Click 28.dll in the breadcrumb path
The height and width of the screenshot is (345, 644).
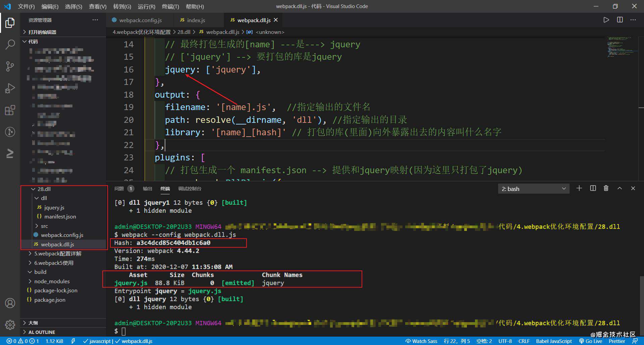pyautogui.click(x=184, y=32)
